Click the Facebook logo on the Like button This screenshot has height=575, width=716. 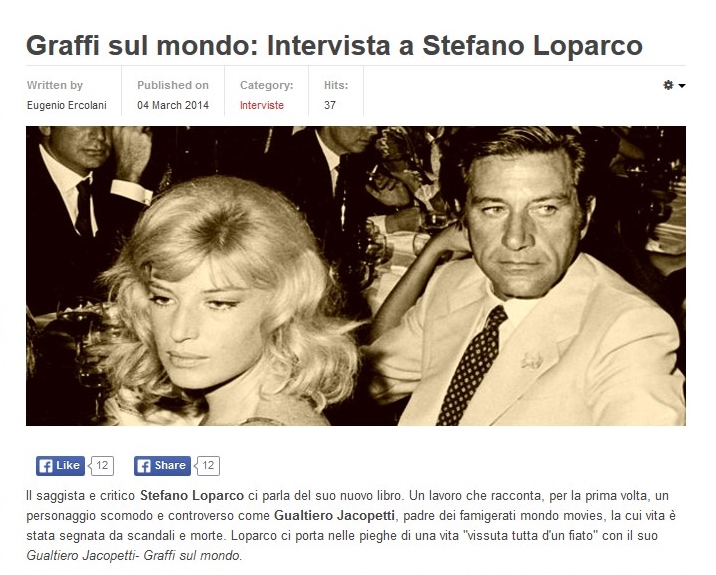click(46, 466)
